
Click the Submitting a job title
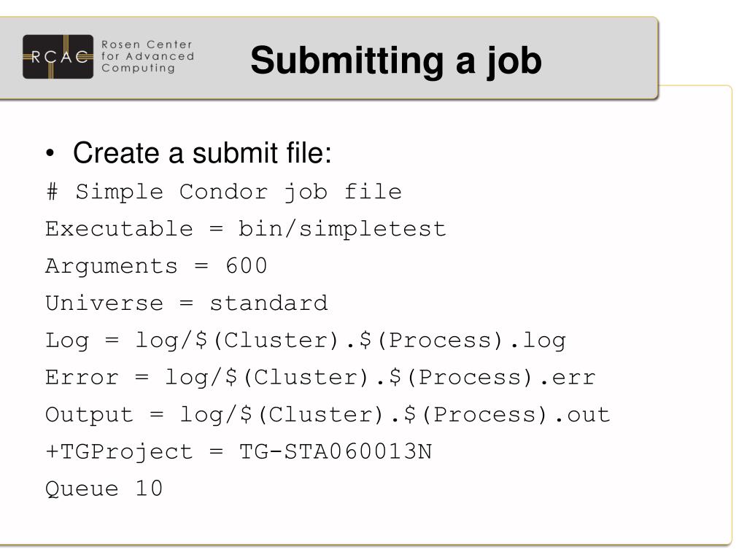coord(396,61)
